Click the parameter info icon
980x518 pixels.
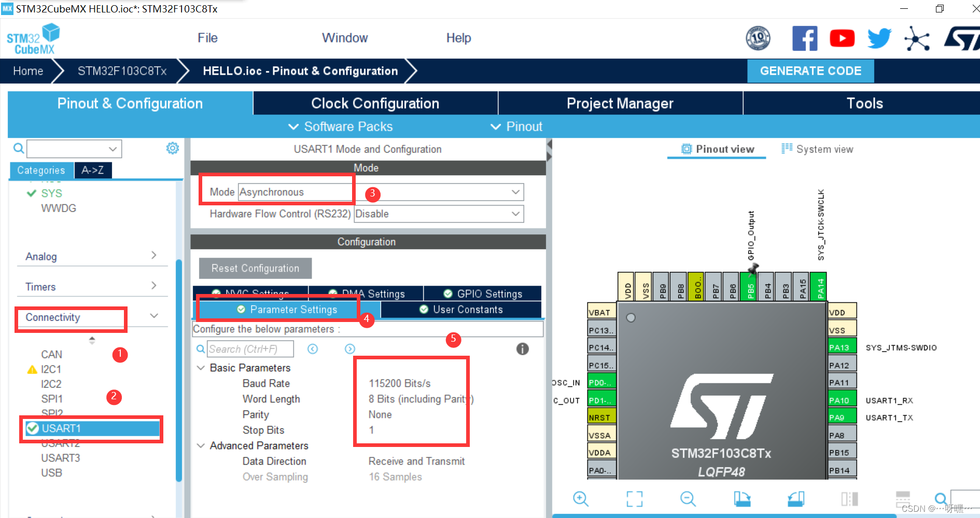tap(522, 349)
